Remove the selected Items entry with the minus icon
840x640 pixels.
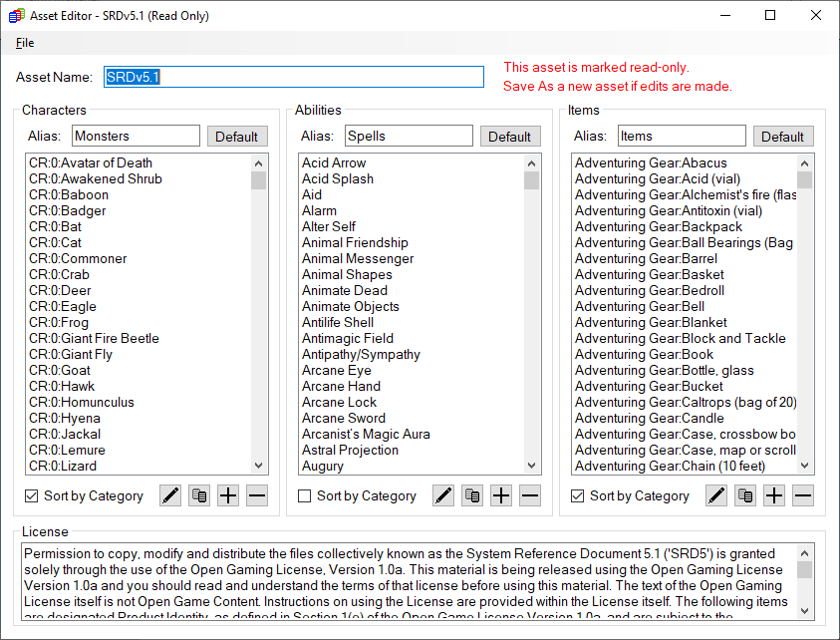(803, 495)
